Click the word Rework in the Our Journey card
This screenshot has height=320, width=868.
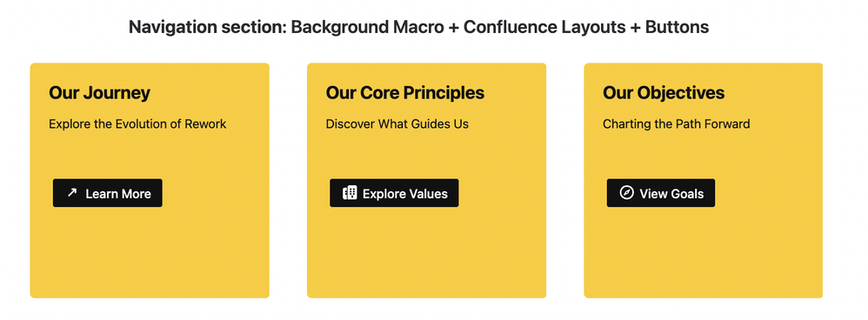206,124
